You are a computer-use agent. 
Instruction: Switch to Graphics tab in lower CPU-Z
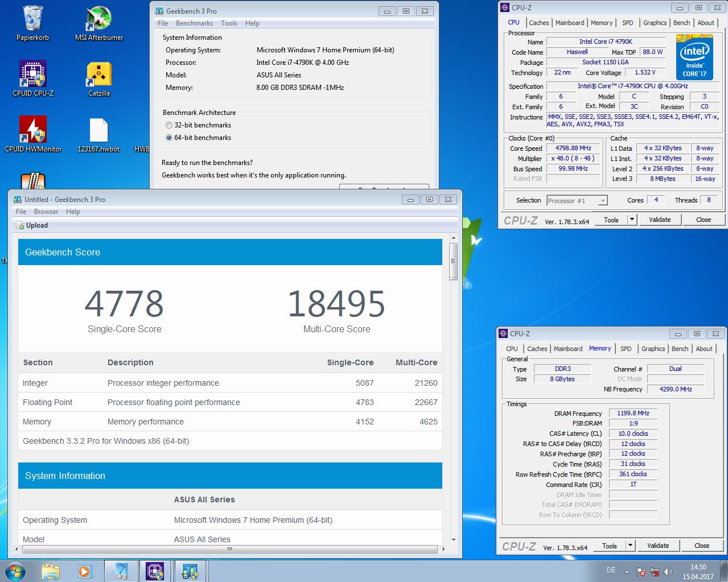point(653,349)
